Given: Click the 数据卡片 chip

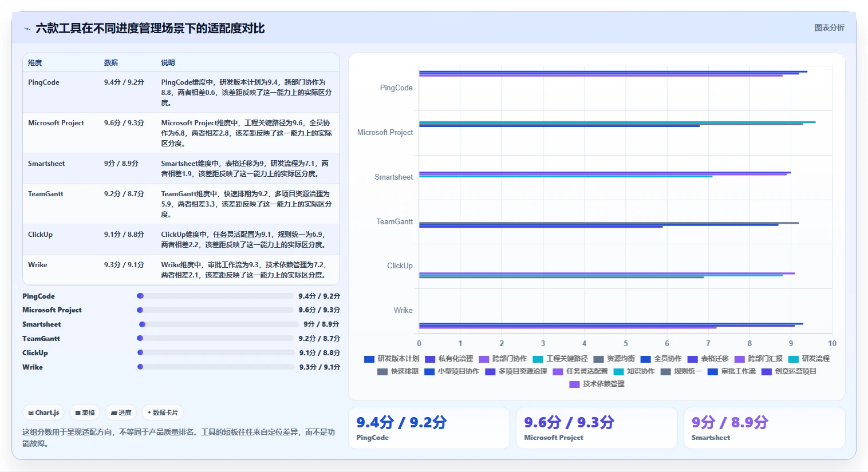Looking at the screenshot, I should 163,412.
